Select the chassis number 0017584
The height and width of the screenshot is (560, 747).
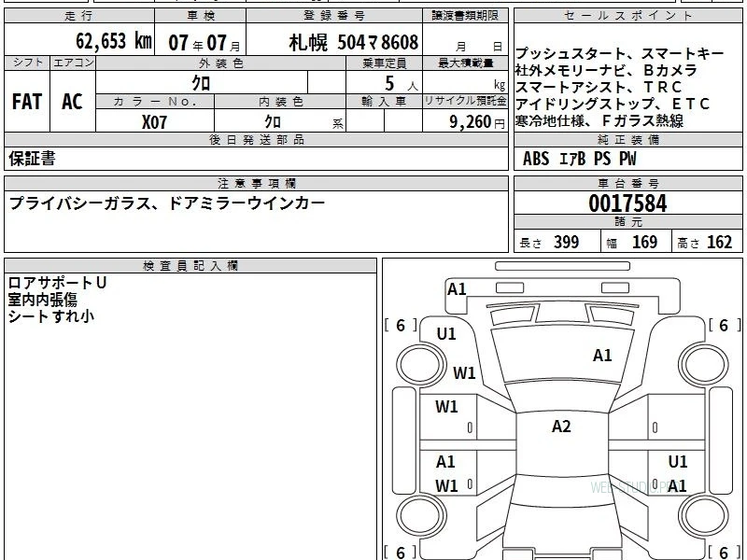pyautogui.click(x=627, y=203)
